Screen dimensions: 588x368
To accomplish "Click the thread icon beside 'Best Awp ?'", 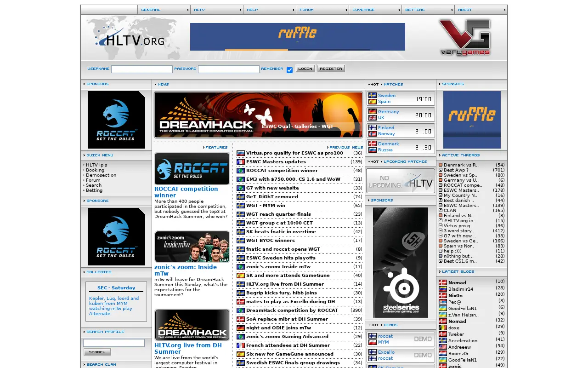I will (441, 170).
